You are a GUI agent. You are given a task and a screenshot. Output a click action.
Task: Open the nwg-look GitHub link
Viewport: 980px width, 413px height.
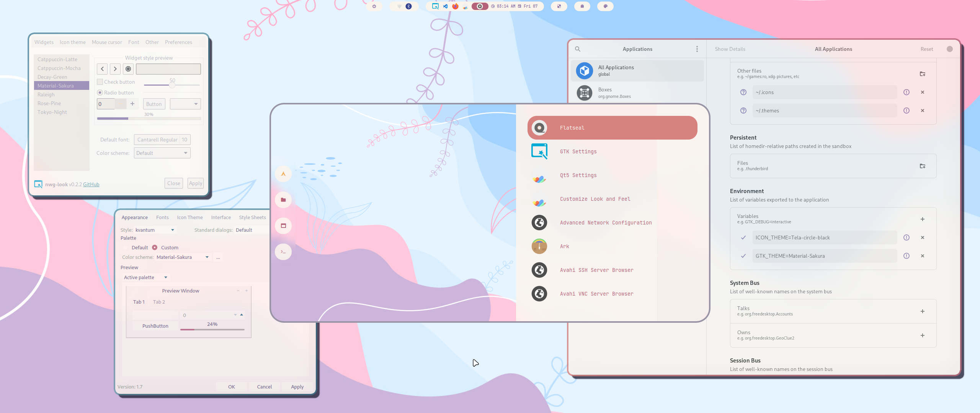(x=91, y=184)
